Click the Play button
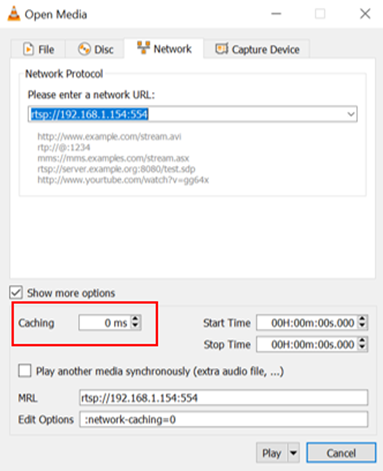Viewport: 383px width, 471px height. 272,453
